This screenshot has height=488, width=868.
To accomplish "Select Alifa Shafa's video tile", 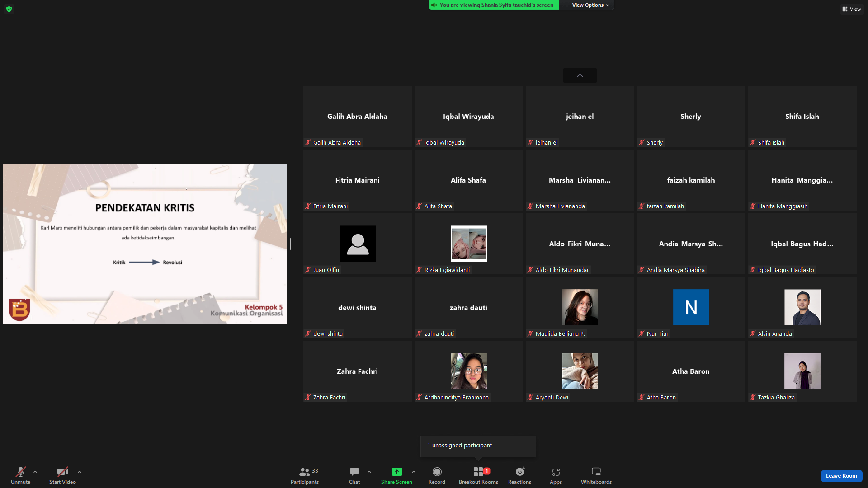I will tap(468, 180).
